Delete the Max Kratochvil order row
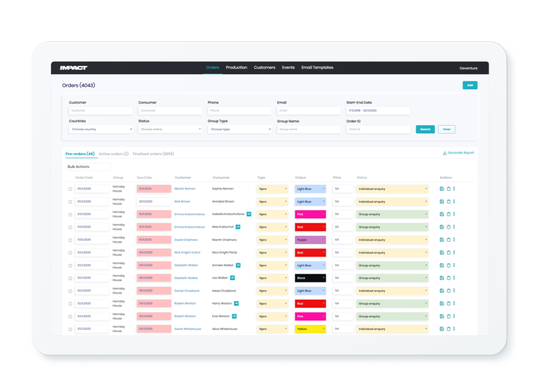The height and width of the screenshot is (392, 540). click(448, 227)
